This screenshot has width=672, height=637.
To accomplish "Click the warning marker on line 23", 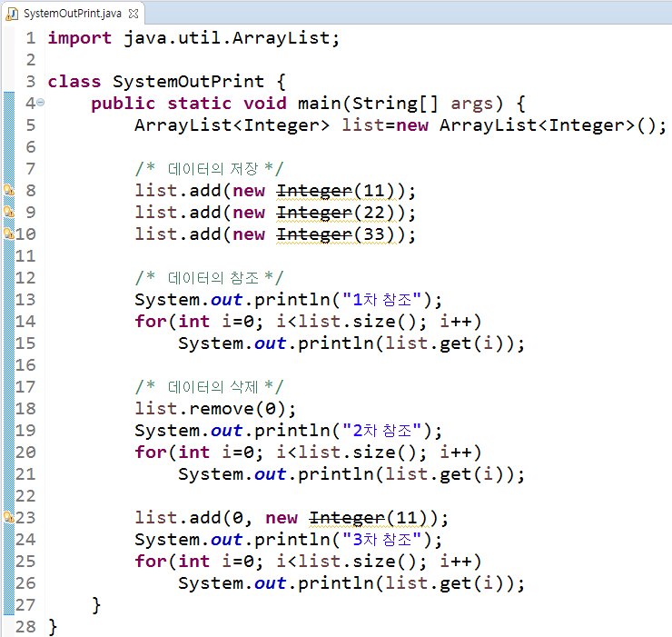I will [x=8, y=517].
